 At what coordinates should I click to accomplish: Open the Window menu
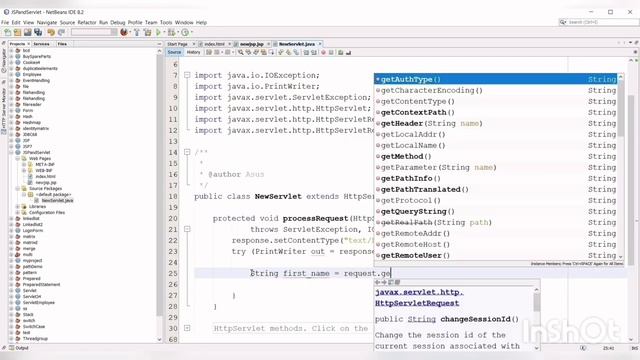(x=184, y=22)
